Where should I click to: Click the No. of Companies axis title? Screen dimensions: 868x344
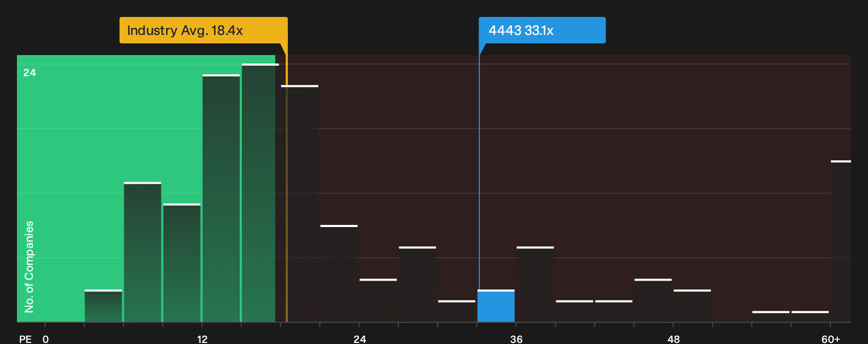29,266
